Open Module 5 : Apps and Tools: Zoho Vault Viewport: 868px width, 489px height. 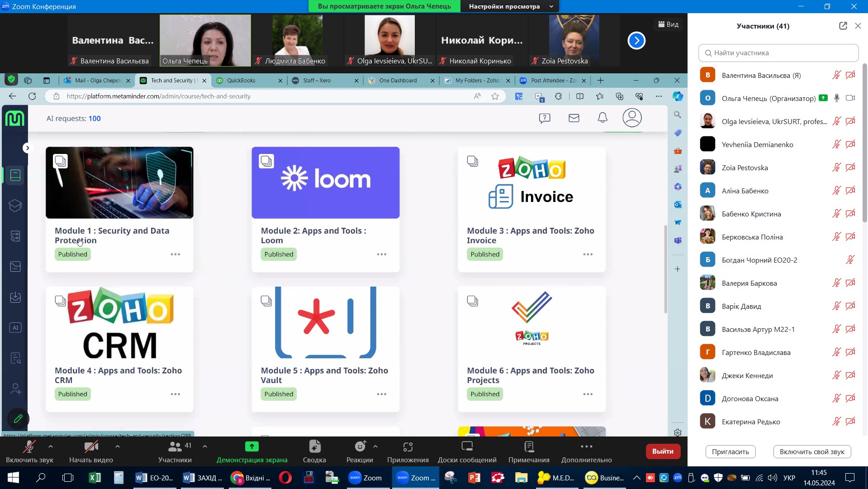tap(324, 375)
